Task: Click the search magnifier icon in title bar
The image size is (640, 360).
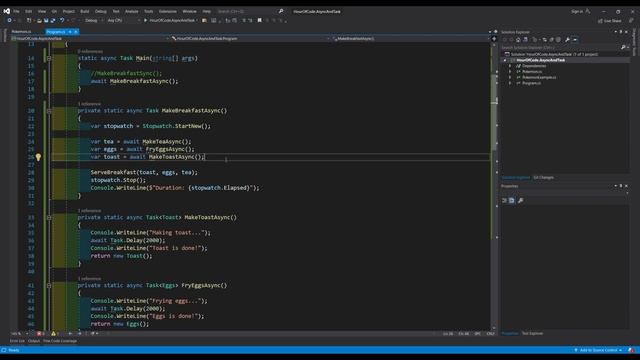Action: pyautogui.click(x=281, y=11)
